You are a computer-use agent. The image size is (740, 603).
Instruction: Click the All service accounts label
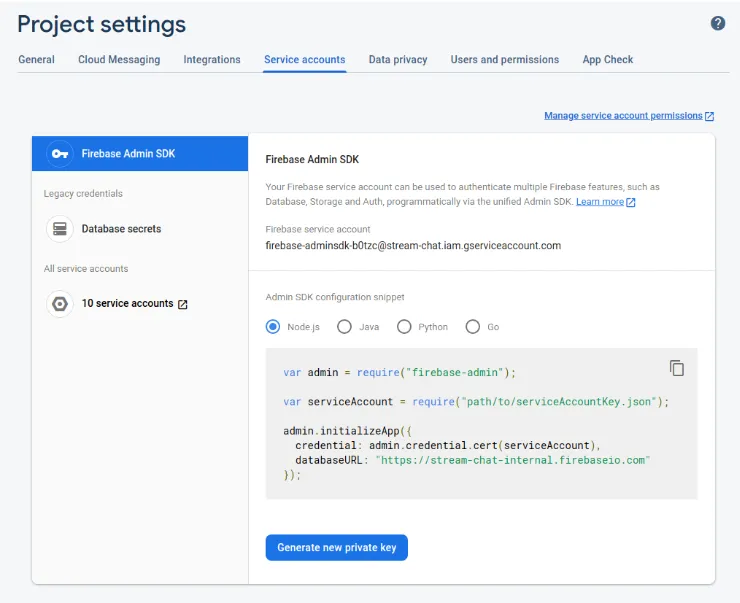(86, 268)
